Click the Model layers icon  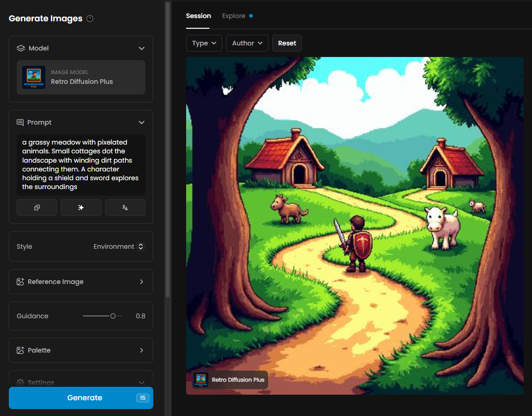[x=21, y=48]
